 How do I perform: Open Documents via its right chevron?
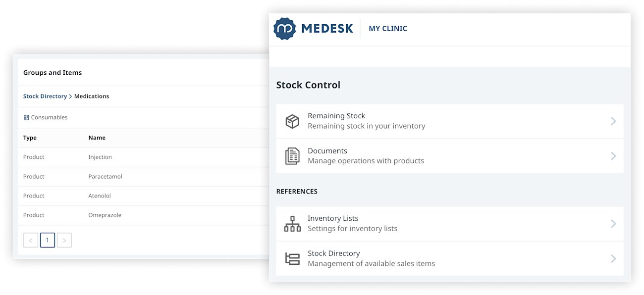coord(613,156)
